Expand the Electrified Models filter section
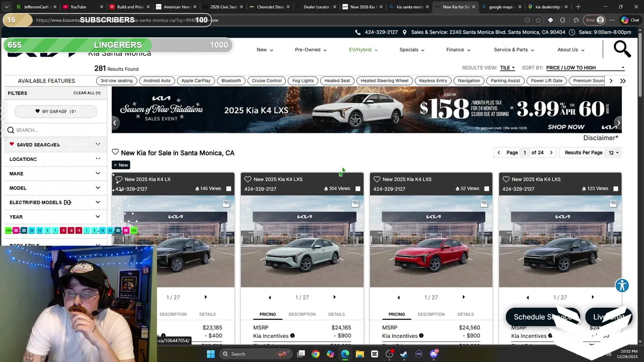Screen dimensions: 644x362 (x=55, y=202)
